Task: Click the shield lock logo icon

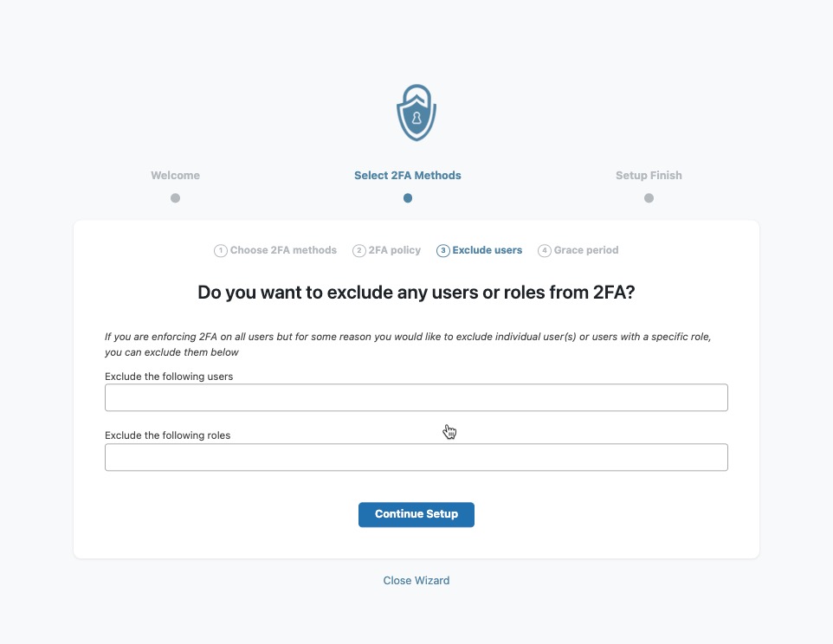Action: pos(416,113)
